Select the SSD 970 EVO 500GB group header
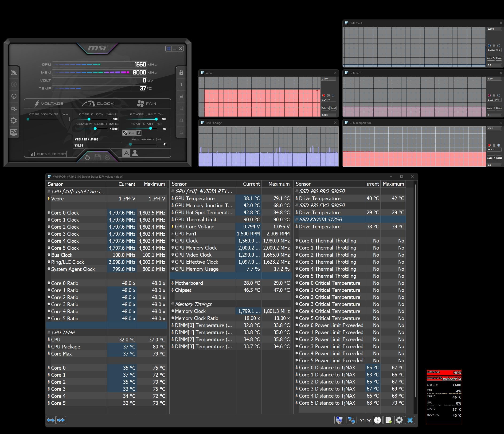504x434 pixels. click(350, 205)
